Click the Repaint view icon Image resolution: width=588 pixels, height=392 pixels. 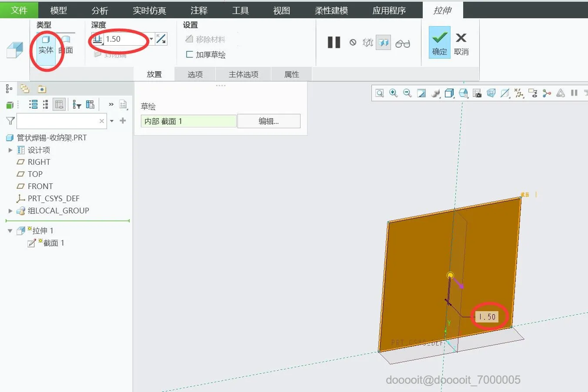point(421,93)
